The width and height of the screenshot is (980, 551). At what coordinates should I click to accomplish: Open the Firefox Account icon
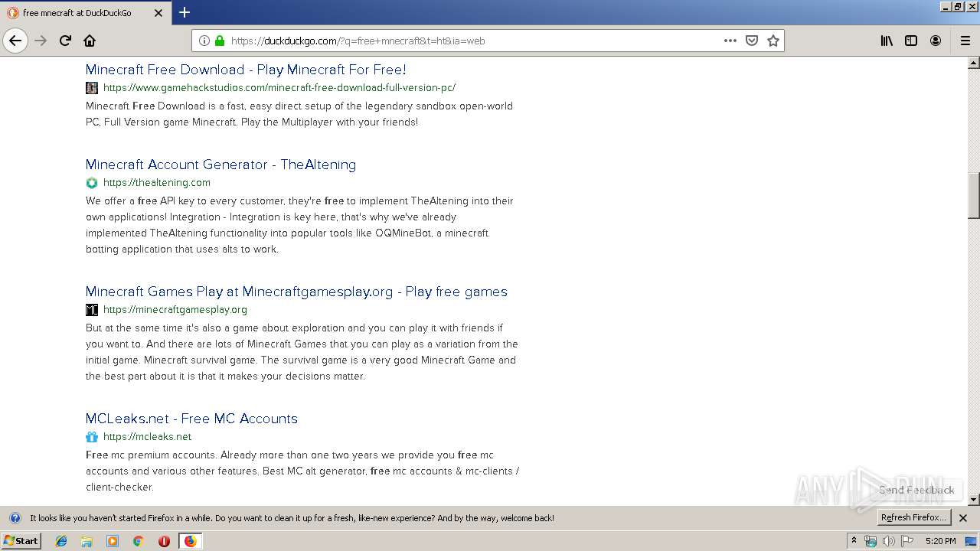pyautogui.click(x=936, y=41)
